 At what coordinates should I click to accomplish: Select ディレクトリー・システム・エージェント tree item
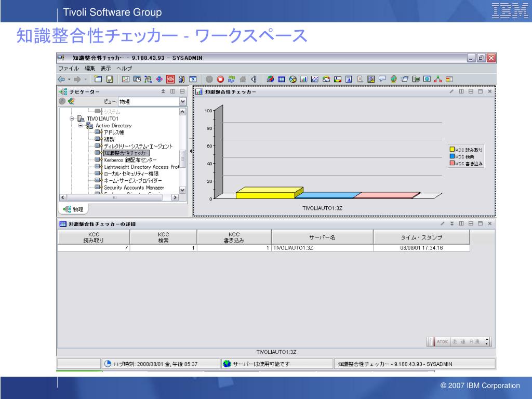pos(138,146)
